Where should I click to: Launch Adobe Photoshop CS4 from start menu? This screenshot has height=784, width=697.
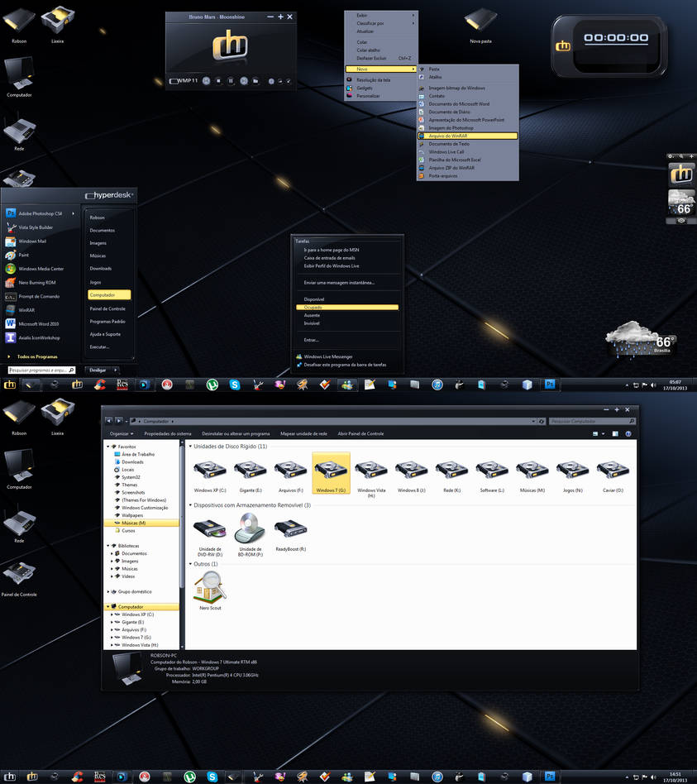[x=40, y=213]
